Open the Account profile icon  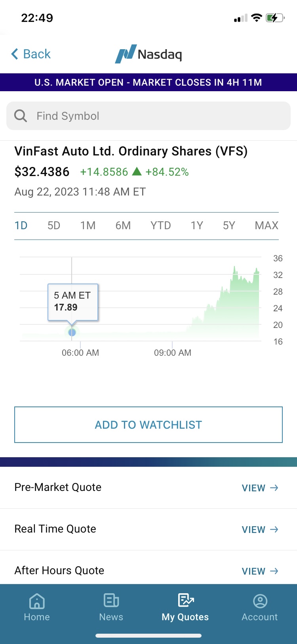(x=260, y=601)
